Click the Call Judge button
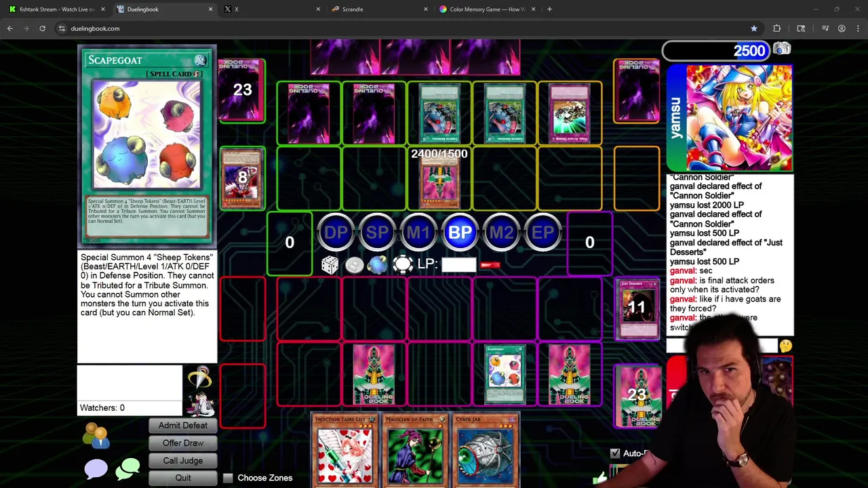The width and height of the screenshot is (868, 488). 182,461
